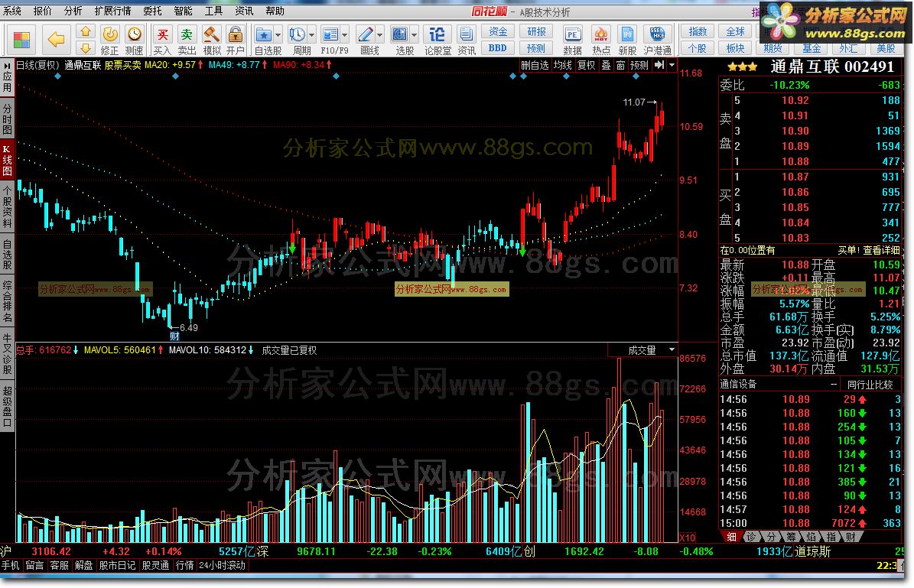
Task: Open the 修正 correction tool
Action: [109, 41]
